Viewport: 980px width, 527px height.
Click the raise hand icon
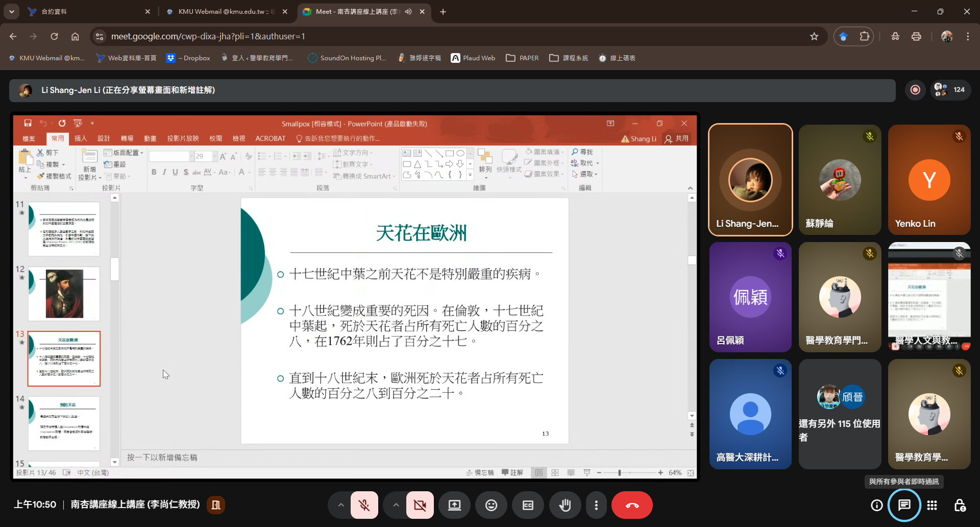pyautogui.click(x=565, y=505)
